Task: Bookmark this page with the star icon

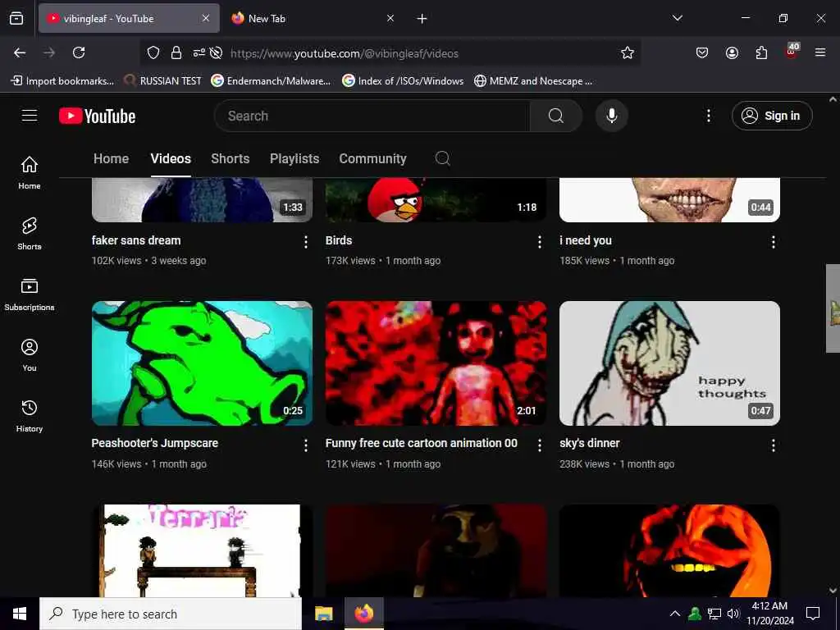Action: (628, 52)
